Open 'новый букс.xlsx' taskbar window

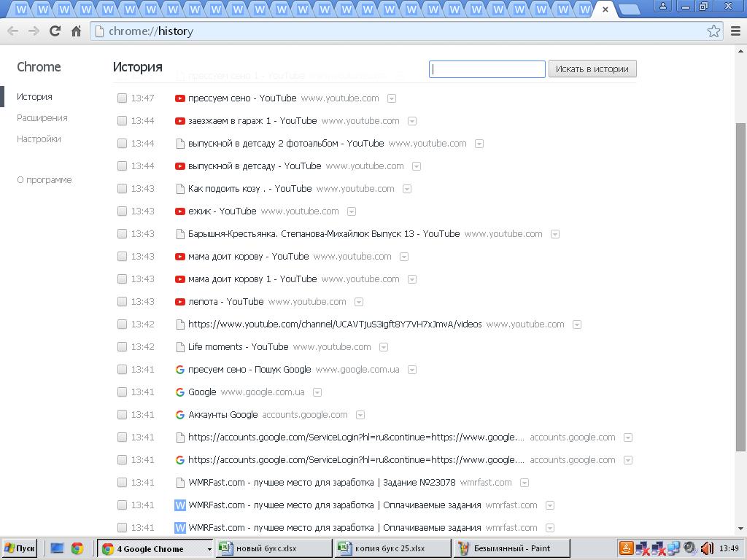(274, 548)
